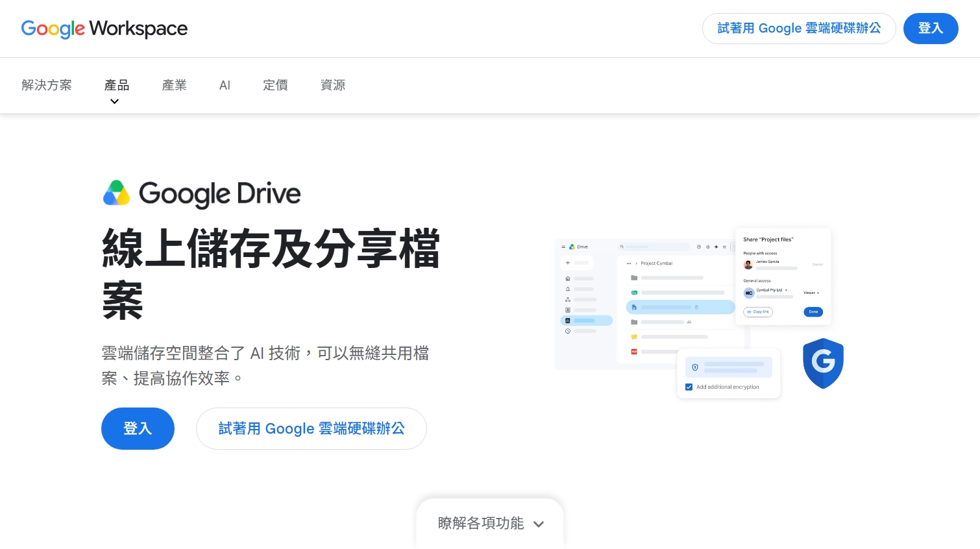Click the header 登入 button
The image size is (980, 549).
click(931, 29)
